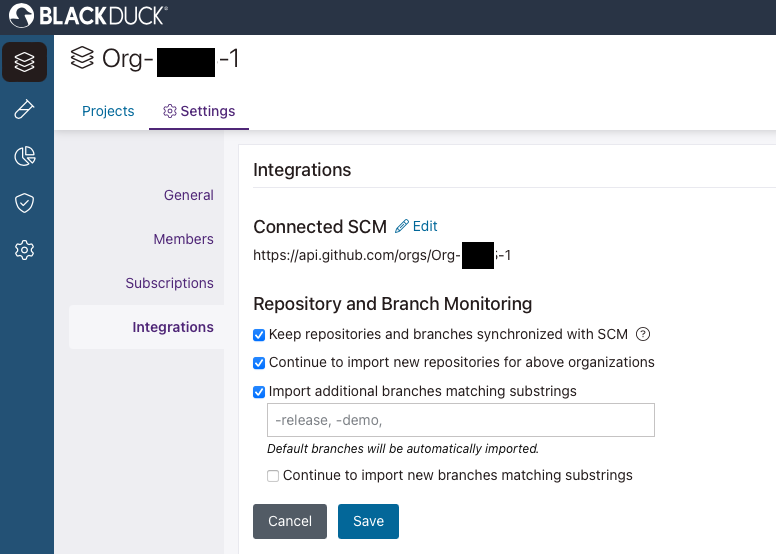Click Edit link for Connected SCM
The width and height of the screenshot is (776, 554).
click(x=417, y=227)
